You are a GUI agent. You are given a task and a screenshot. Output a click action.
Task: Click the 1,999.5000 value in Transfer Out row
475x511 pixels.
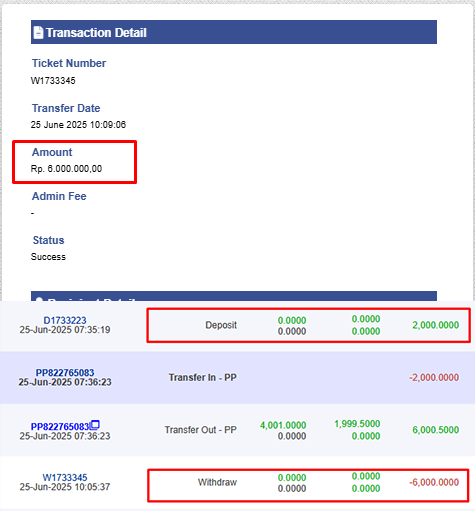pyautogui.click(x=357, y=424)
